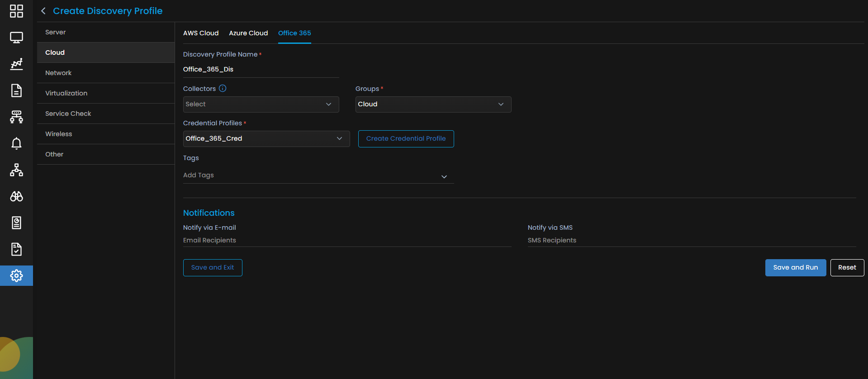Open the Credential Profiles dropdown
Screen dimensions: 868x379
(x=266, y=139)
